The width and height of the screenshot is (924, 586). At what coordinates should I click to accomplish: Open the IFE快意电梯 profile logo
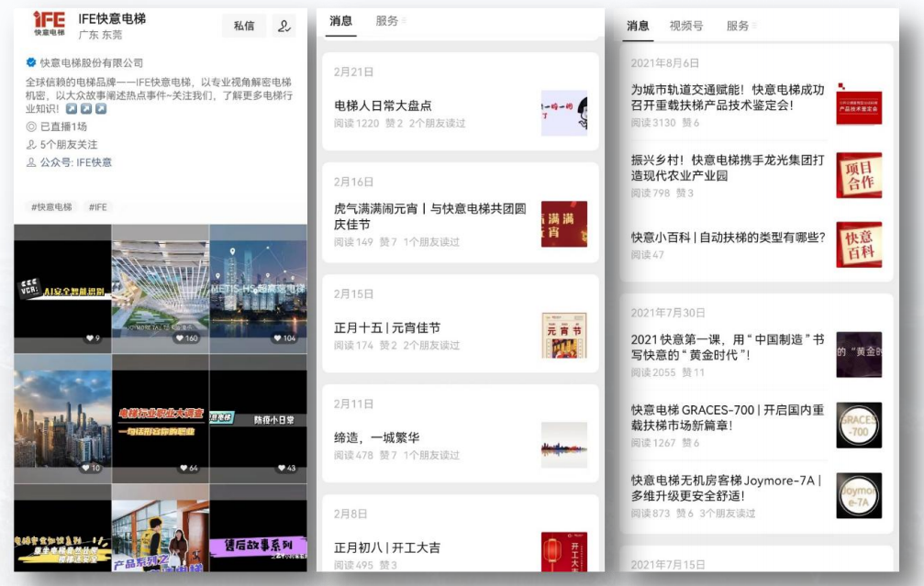(x=49, y=24)
